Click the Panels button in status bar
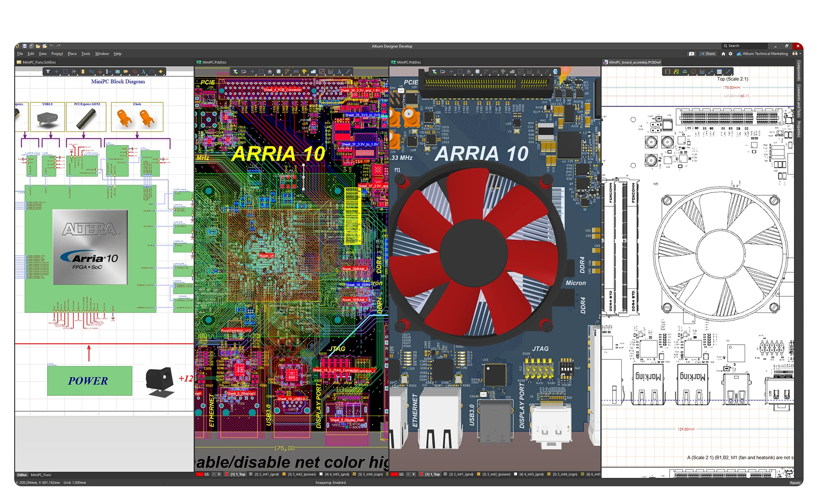Screen dimensions: 817x504 795,483
